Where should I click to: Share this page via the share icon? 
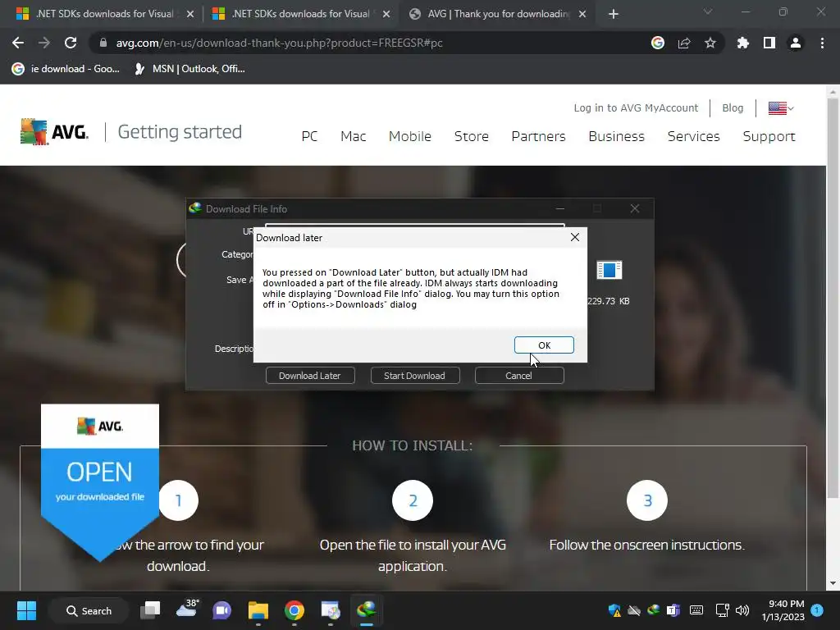[x=684, y=43]
